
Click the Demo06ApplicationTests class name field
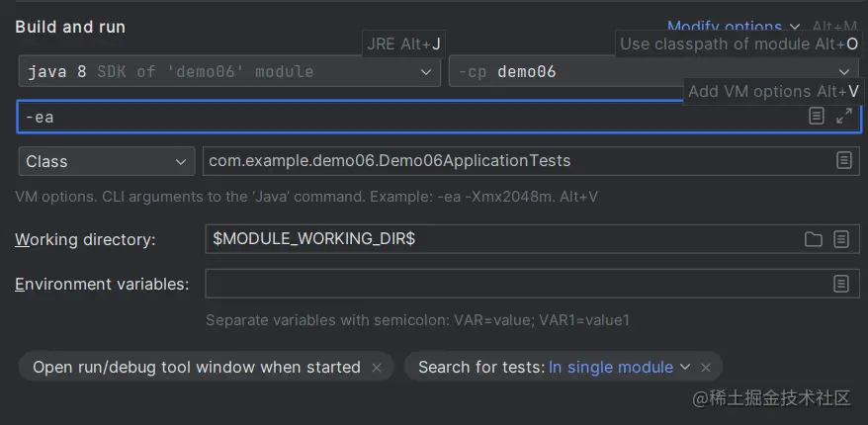tap(514, 161)
